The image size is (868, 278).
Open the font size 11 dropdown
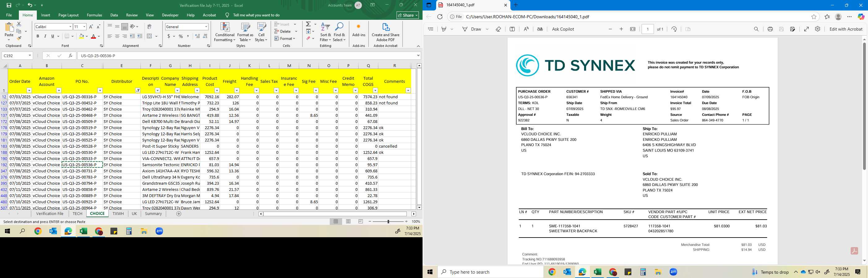tap(84, 27)
